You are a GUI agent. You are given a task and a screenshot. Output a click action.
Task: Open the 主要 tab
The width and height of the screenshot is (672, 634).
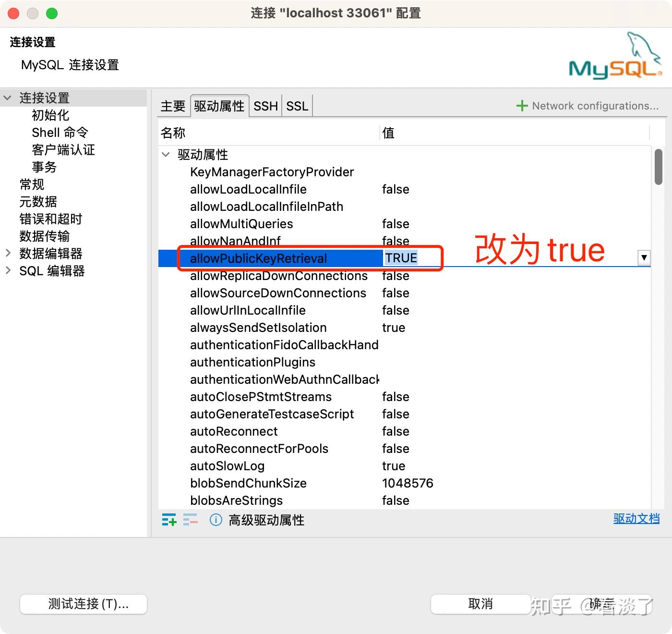(x=173, y=106)
